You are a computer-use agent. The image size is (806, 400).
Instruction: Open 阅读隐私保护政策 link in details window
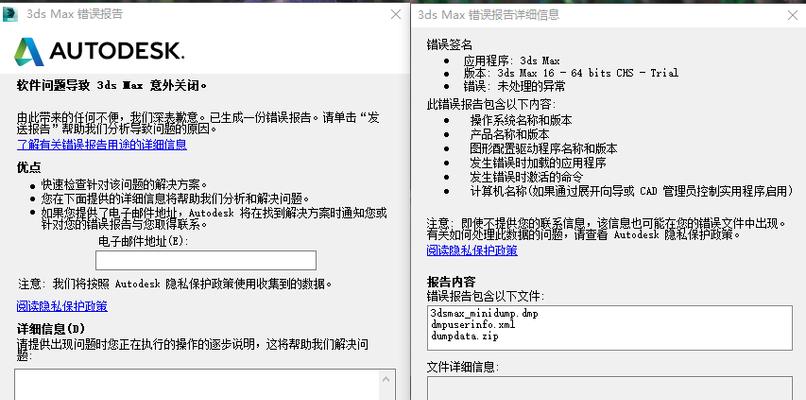click(x=472, y=250)
